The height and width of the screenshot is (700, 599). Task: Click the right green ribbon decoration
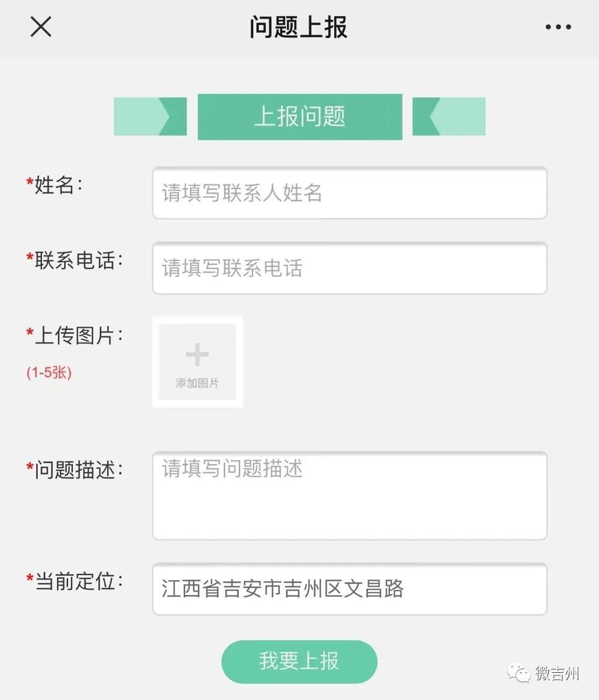pos(448,116)
